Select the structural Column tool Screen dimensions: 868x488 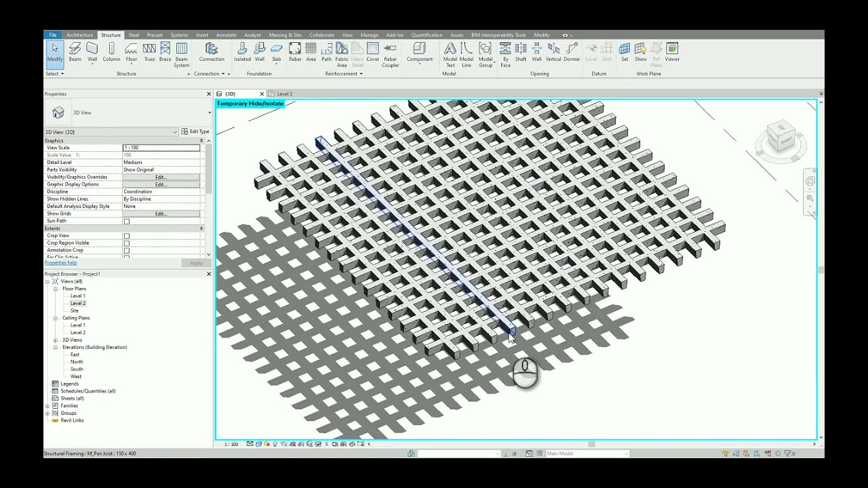(111, 53)
